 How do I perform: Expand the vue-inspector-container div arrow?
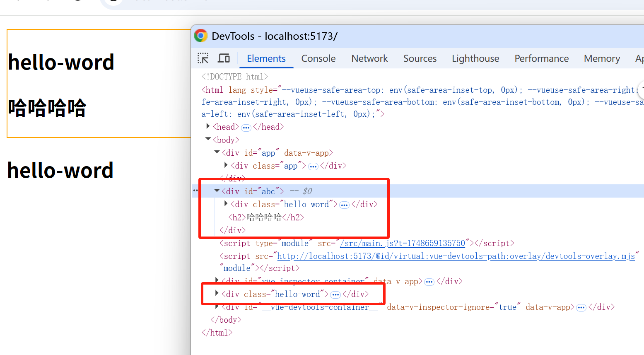point(217,280)
